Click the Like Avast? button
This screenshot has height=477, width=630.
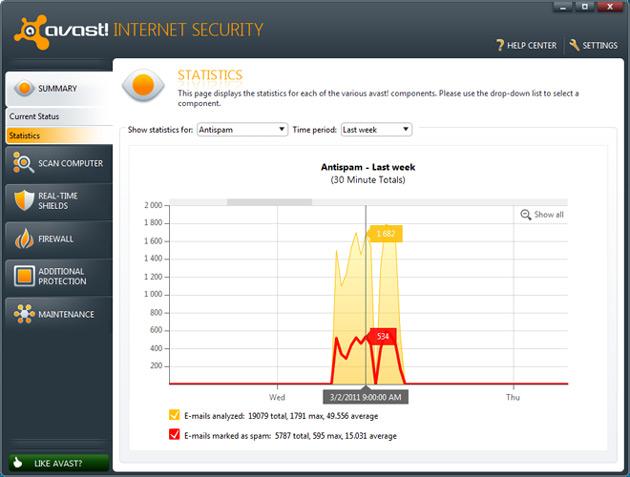[x=59, y=463]
